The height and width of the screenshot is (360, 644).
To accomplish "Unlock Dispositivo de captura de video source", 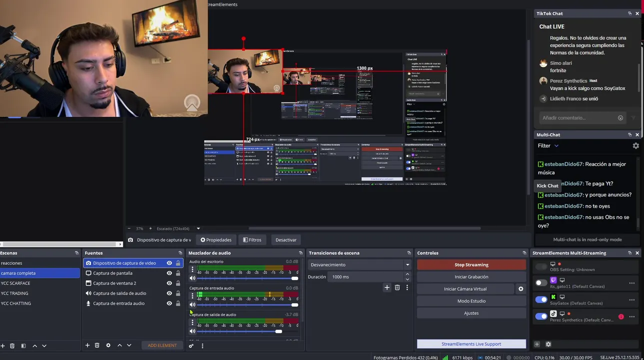I will (178, 263).
